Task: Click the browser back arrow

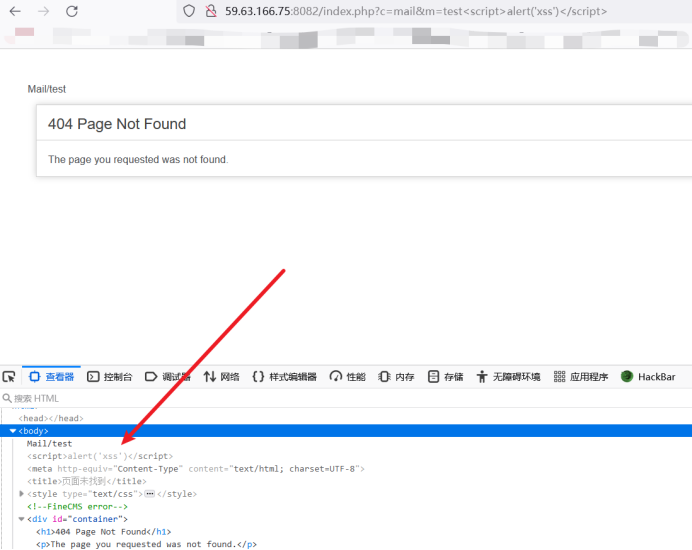Action: coord(15,12)
